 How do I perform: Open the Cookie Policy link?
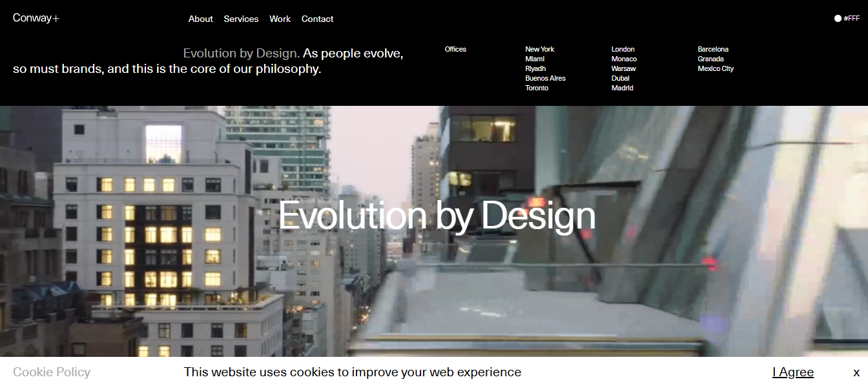click(52, 372)
